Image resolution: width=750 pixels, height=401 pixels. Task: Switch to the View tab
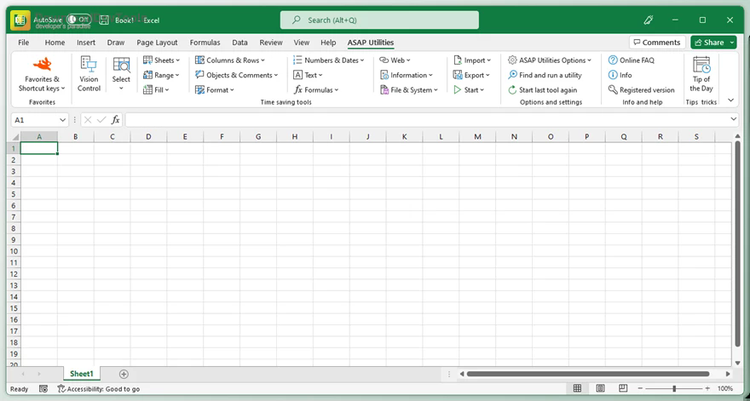(x=301, y=43)
